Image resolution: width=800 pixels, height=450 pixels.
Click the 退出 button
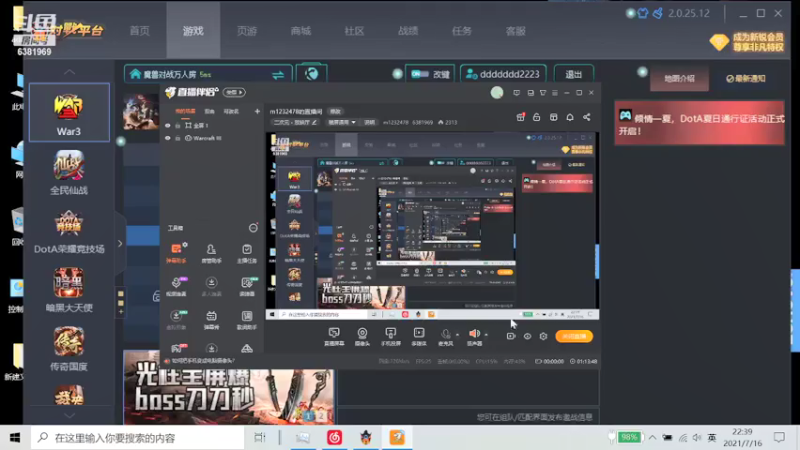(x=573, y=74)
